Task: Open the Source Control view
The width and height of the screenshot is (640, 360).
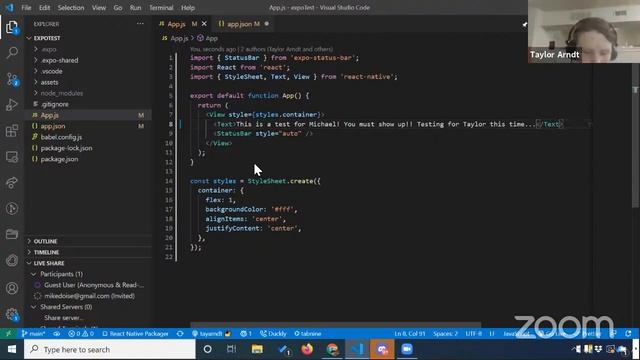Action: point(12,79)
